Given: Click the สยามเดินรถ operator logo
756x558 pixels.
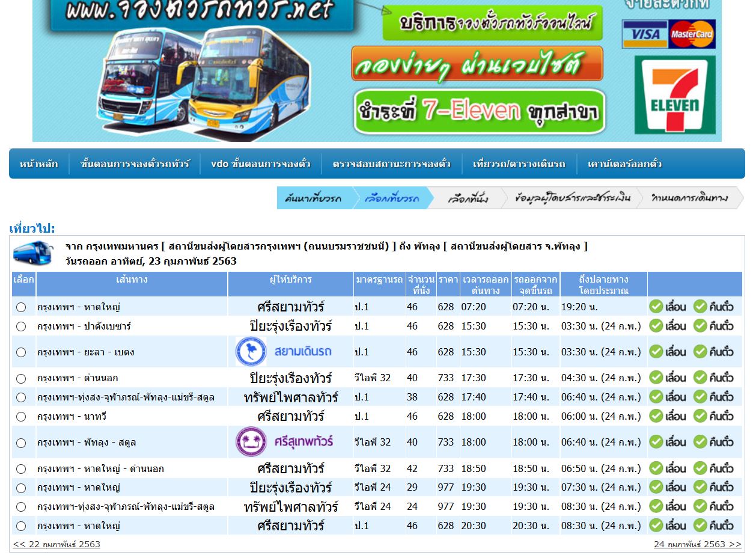Looking at the screenshot, I should pyautogui.click(x=284, y=352).
